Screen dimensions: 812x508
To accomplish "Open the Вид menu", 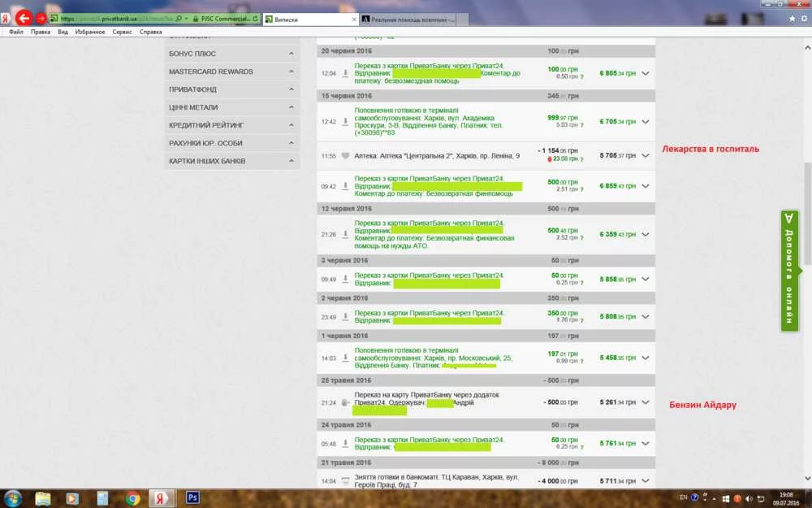I will tap(63, 33).
